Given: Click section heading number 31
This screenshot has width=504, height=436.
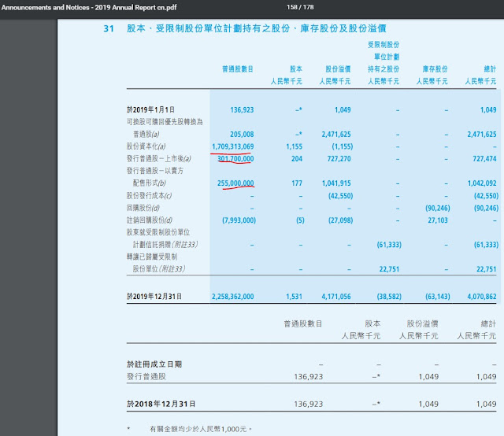Looking at the screenshot, I should (109, 28).
